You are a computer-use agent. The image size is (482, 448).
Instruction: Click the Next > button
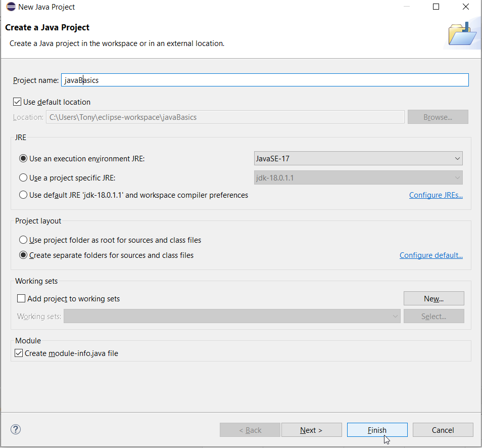[311, 430]
